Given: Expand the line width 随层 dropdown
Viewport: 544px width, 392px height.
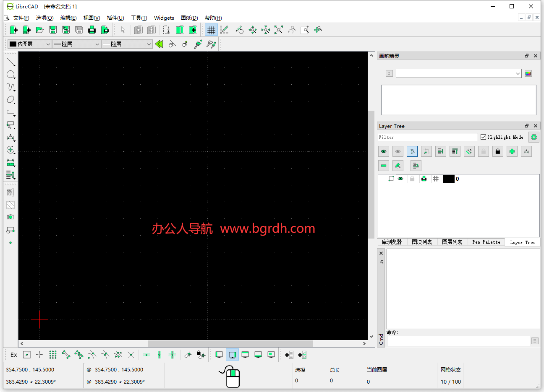Looking at the screenshot, I should (x=77, y=44).
